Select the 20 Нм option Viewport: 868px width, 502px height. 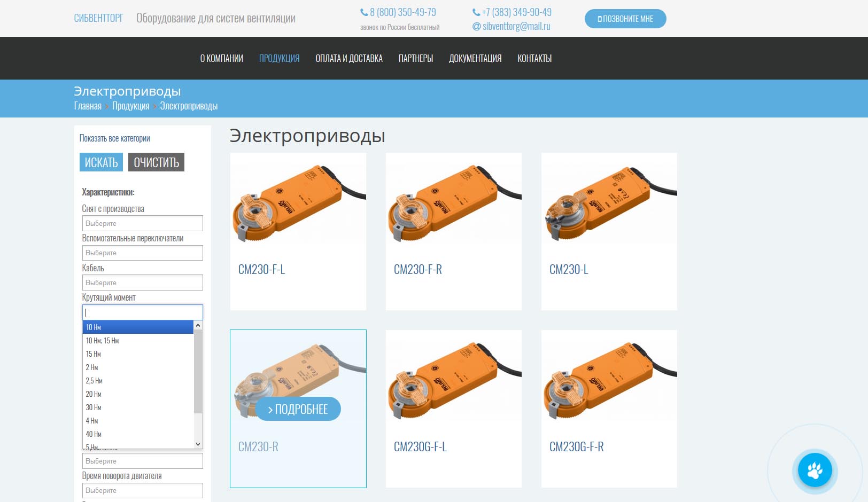point(138,394)
